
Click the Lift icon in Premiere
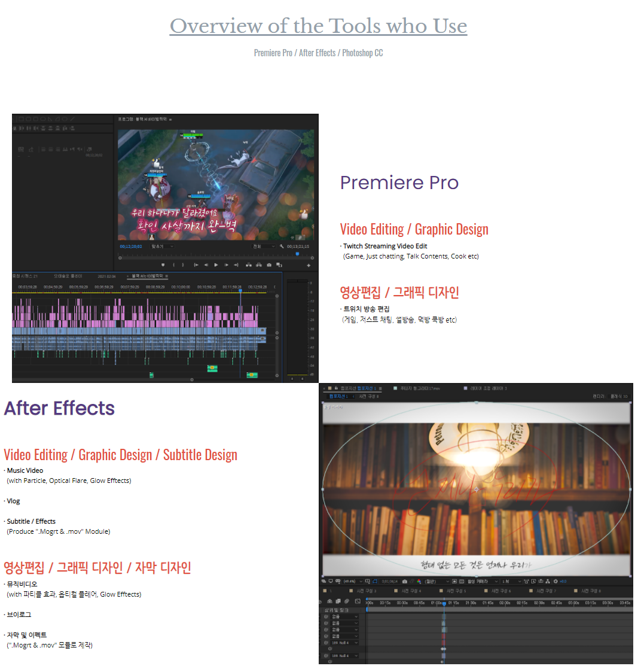248,265
